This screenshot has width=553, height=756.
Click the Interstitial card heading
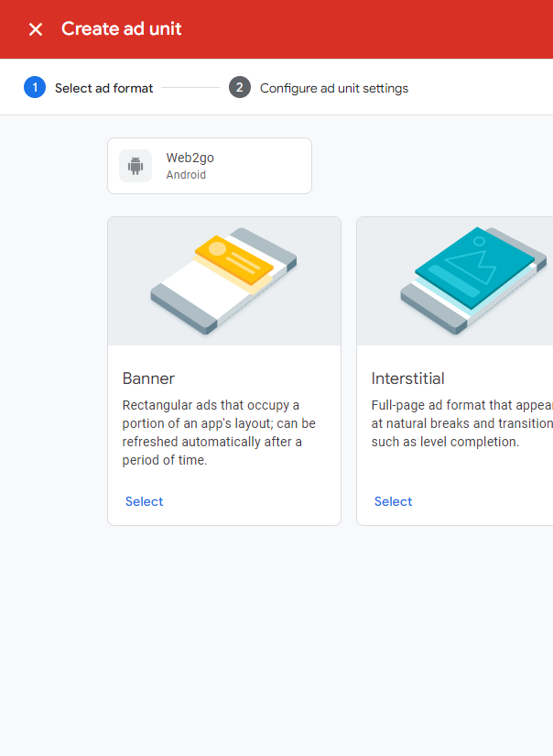click(x=407, y=378)
